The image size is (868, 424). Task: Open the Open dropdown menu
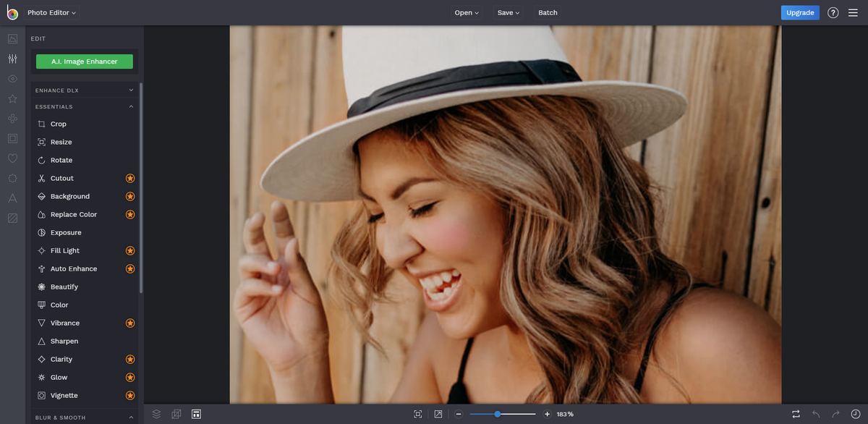pyautogui.click(x=467, y=12)
